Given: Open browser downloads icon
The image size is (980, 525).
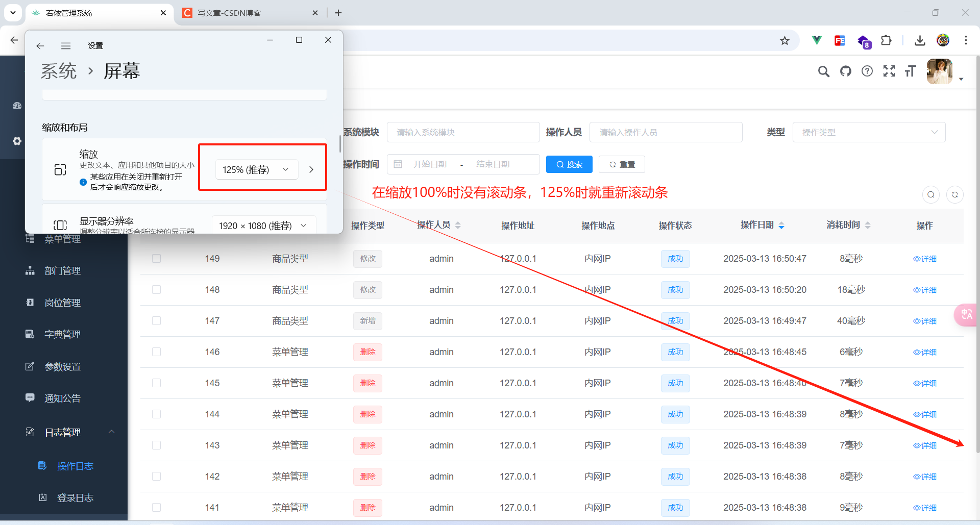Looking at the screenshot, I should pos(920,40).
